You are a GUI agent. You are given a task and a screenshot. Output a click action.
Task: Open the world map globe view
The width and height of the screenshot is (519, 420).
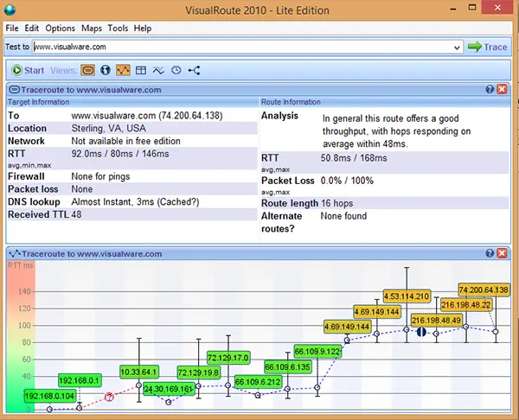point(106,70)
